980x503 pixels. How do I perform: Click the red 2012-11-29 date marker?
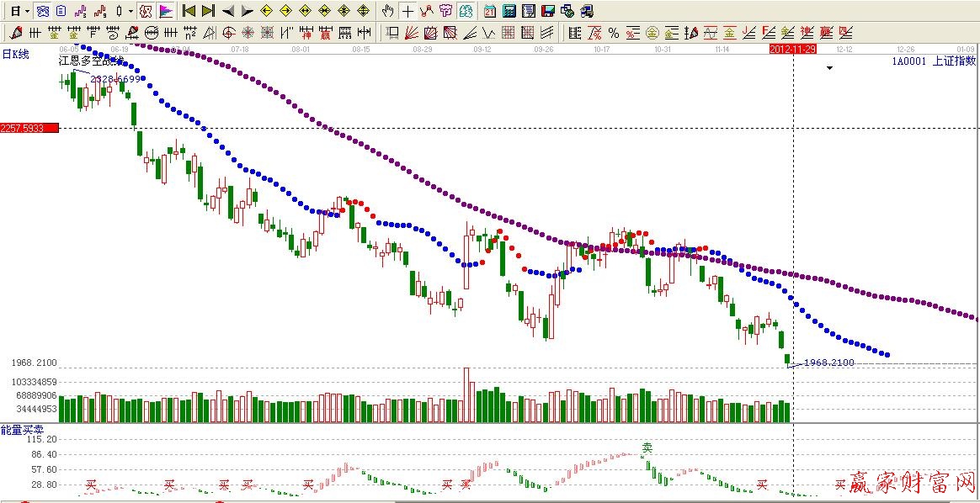tap(792, 50)
